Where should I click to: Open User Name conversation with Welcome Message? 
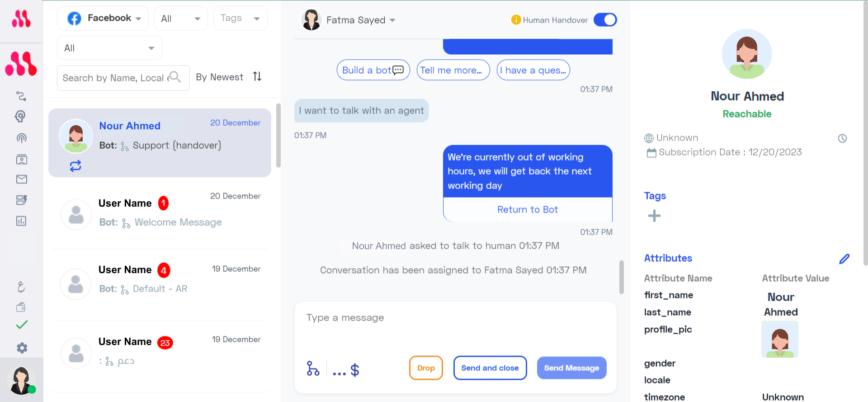tap(160, 213)
